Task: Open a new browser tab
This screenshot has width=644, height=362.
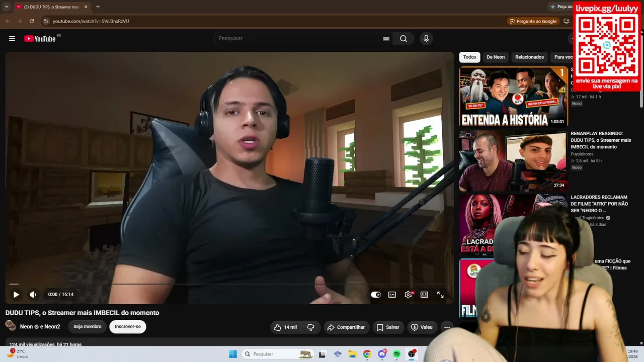Action: 98,7
